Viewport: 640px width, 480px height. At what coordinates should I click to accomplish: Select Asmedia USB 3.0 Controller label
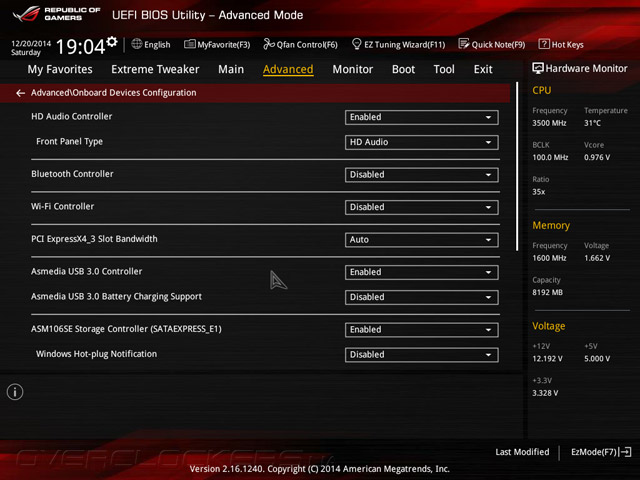[x=87, y=271]
